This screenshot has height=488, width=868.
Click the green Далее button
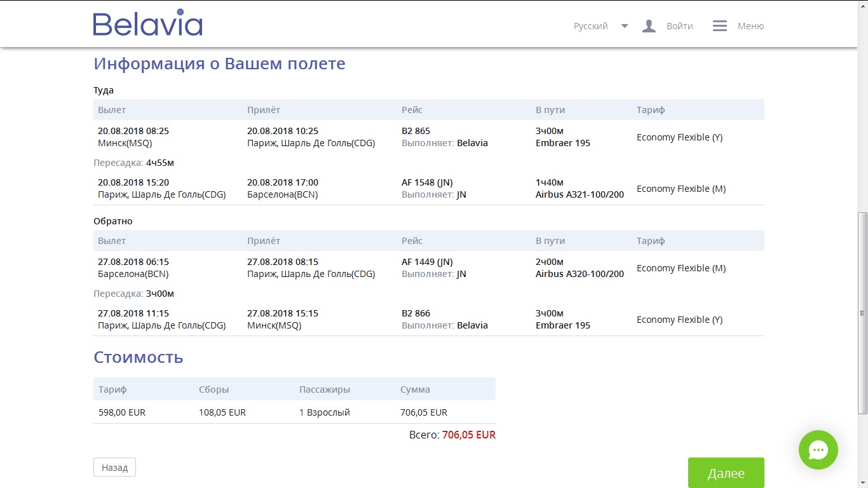(726, 473)
